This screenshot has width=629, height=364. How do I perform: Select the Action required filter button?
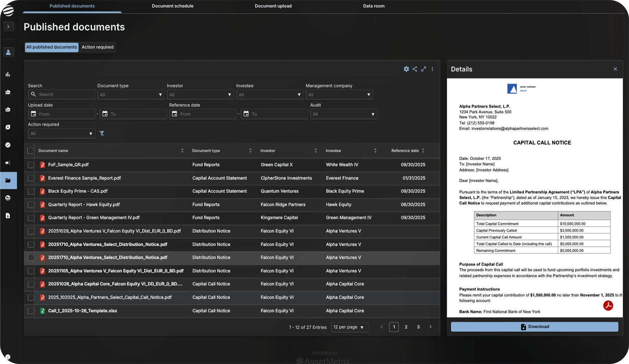click(97, 47)
